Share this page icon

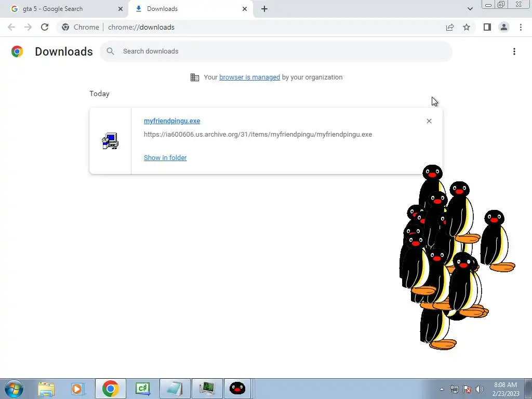click(450, 27)
